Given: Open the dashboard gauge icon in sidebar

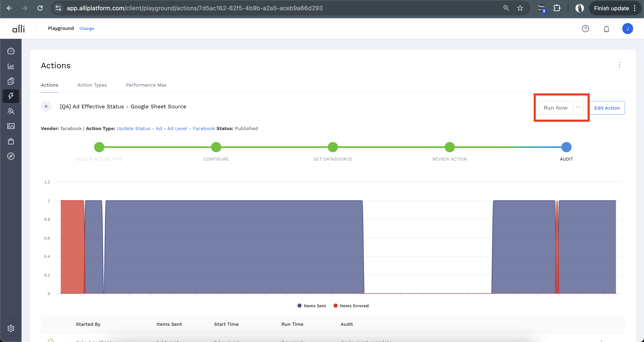Looking at the screenshot, I should pyautogui.click(x=11, y=51).
